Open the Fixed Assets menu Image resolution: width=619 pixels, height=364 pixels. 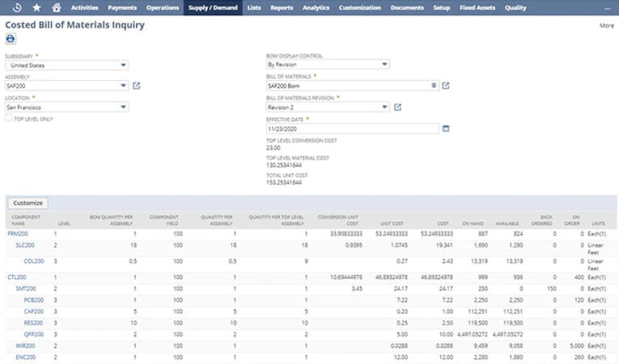coord(477,7)
